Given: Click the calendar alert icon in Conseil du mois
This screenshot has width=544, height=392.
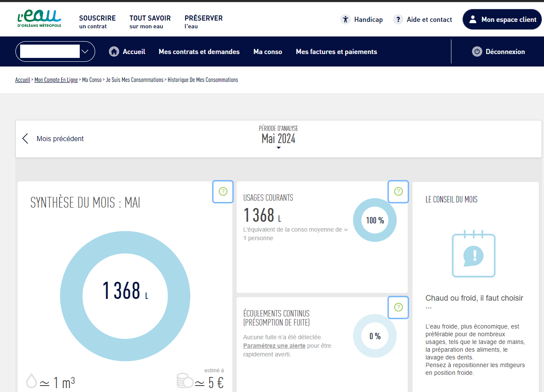Looking at the screenshot, I should click(x=474, y=255).
